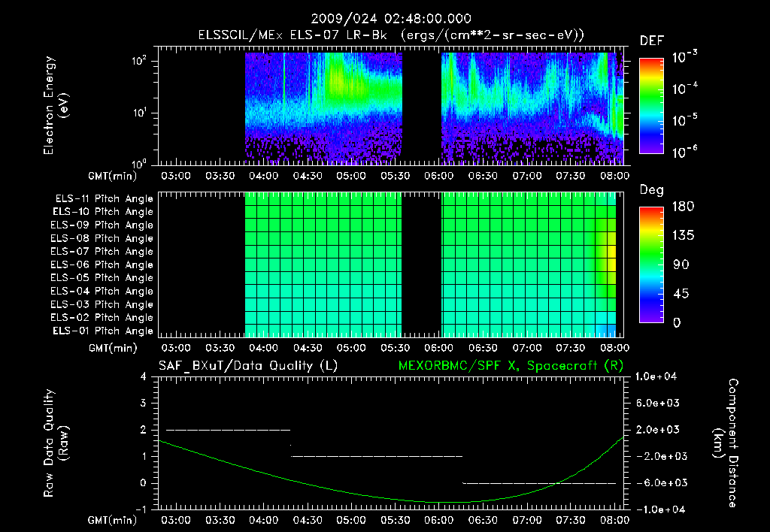Select the SAF_BXuT/Data Quality (L) title
This screenshot has width=770, height=532.
click(x=248, y=366)
